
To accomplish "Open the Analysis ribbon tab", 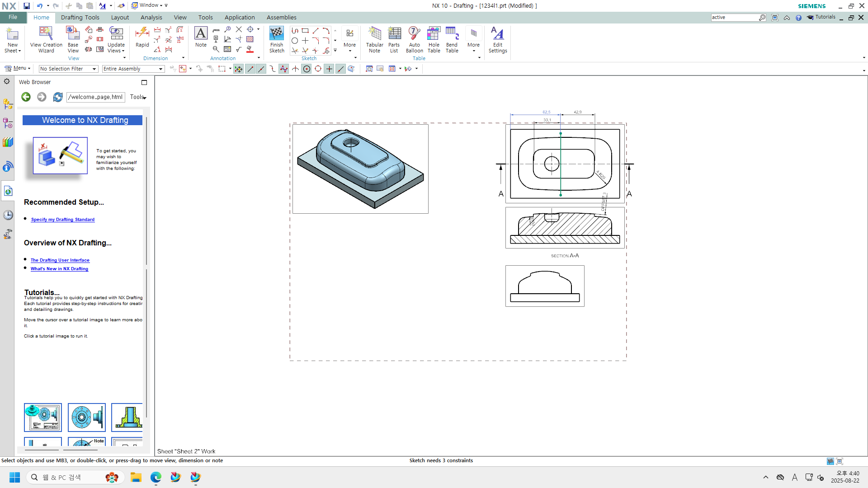I will [151, 17].
